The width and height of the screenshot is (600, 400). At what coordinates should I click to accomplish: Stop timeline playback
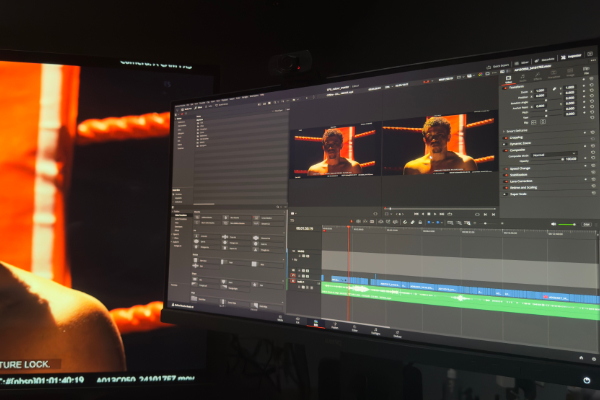pyautogui.click(x=429, y=214)
